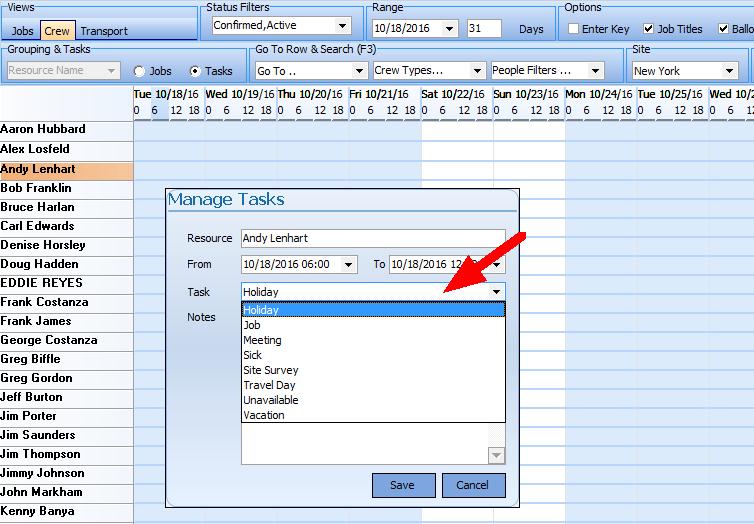754x524 pixels.
Task: Open the Crew Types dropdown
Action: pyautogui.click(x=477, y=71)
